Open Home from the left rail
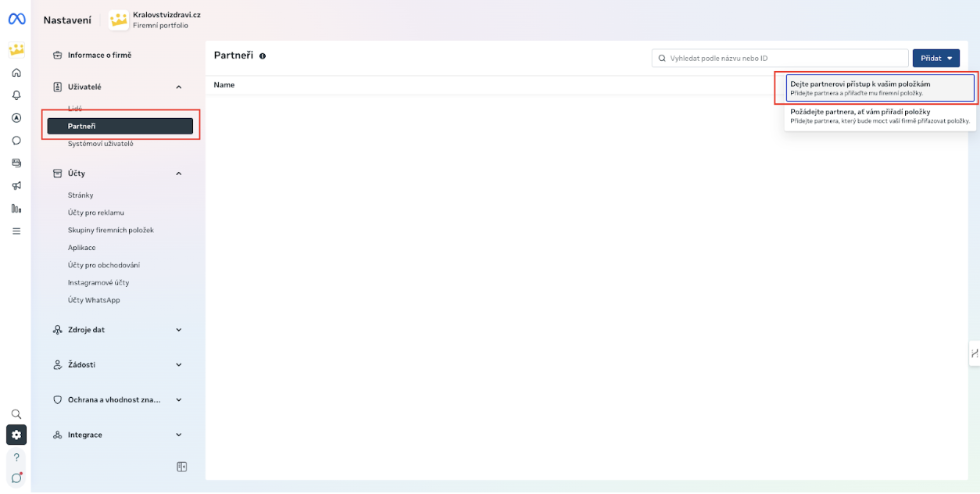The height and width of the screenshot is (494, 980). [x=16, y=73]
